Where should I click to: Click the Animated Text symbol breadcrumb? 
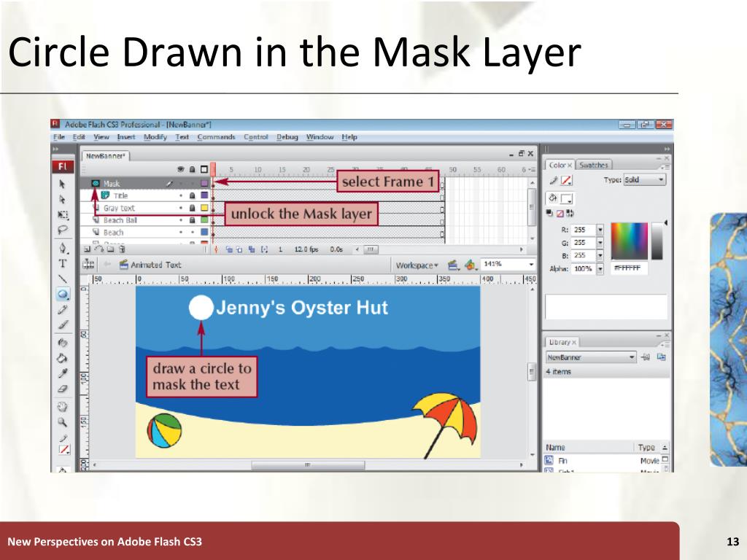(150, 265)
